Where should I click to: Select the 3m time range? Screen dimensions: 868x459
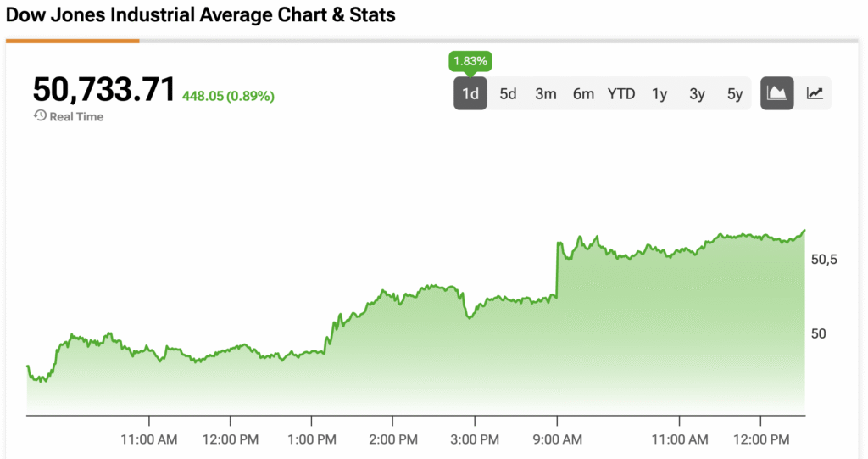point(545,93)
